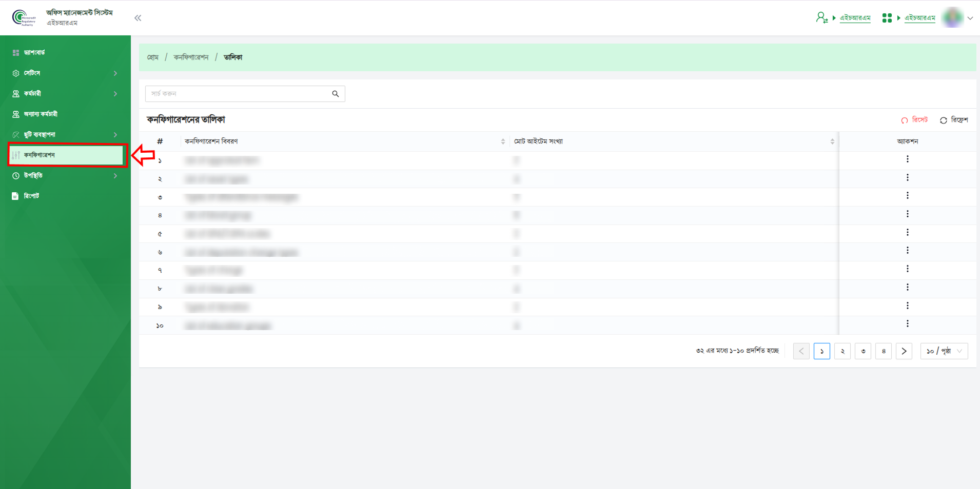Open action menu for row ৮
The height and width of the screenshot is (489, 980).
pyautogui.click(x=908, y=288)
